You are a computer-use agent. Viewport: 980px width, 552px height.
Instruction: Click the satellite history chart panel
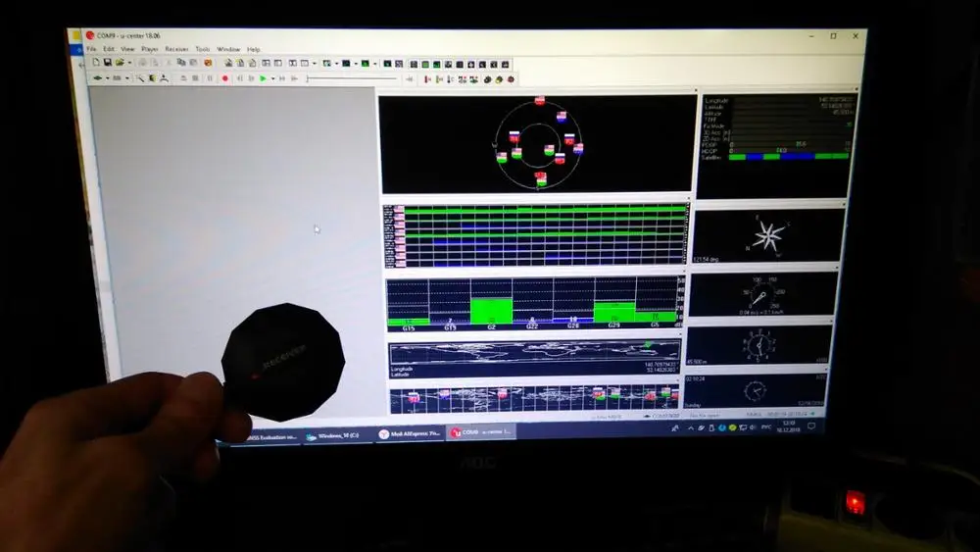[537, 235]
